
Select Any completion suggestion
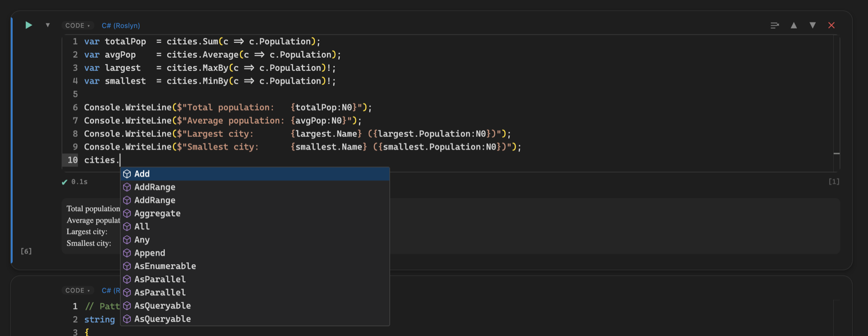point(255,240)
